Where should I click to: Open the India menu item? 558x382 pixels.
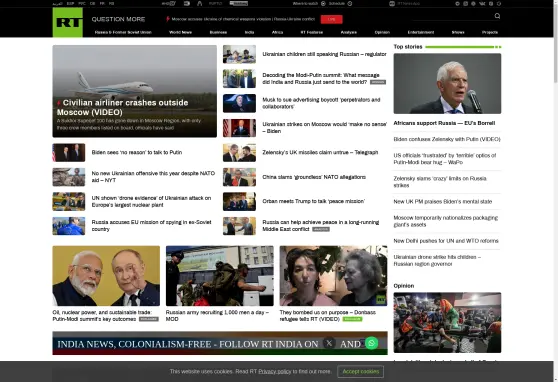[x=249, y=32]
